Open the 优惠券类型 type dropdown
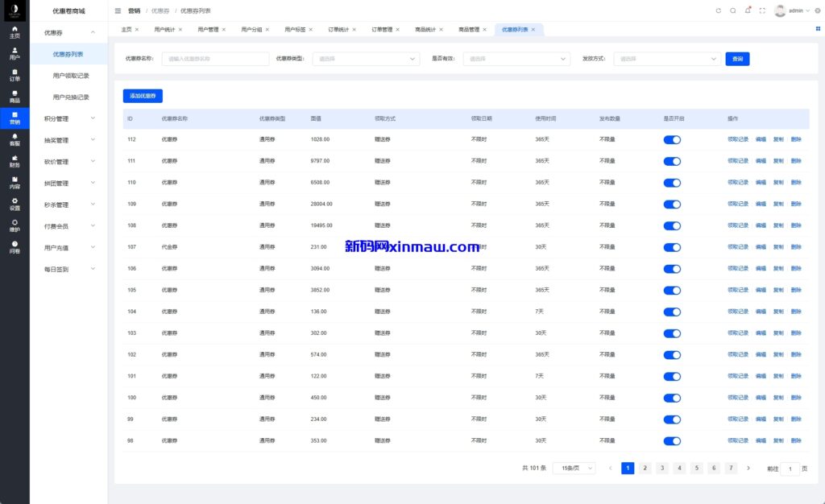Screen dimensions: 825x504 point(367,59)
